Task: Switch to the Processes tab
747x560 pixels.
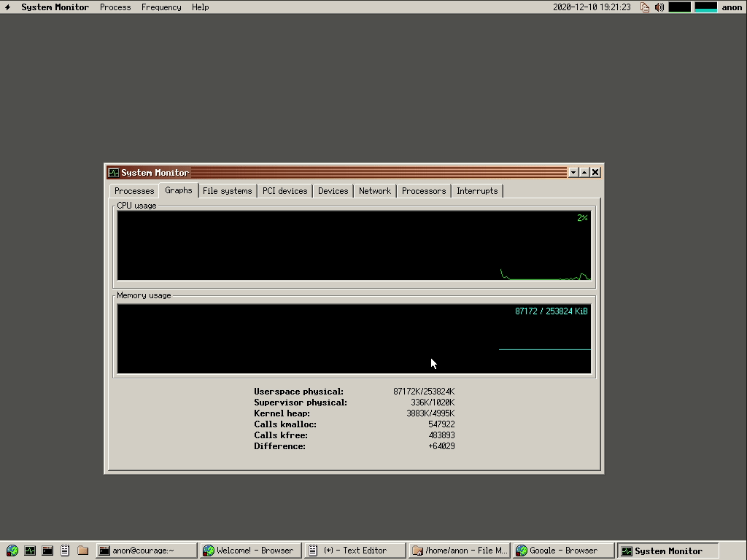Action: coord(134,191)
